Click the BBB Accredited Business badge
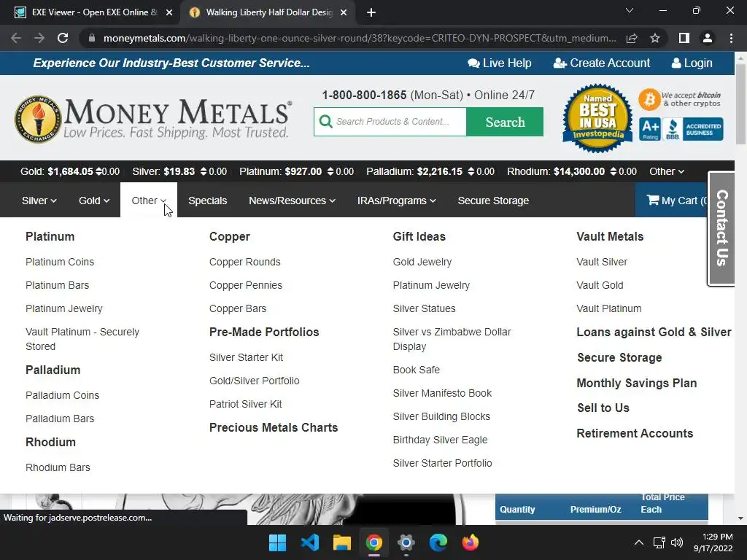747x560 pixels. (693, 129)
